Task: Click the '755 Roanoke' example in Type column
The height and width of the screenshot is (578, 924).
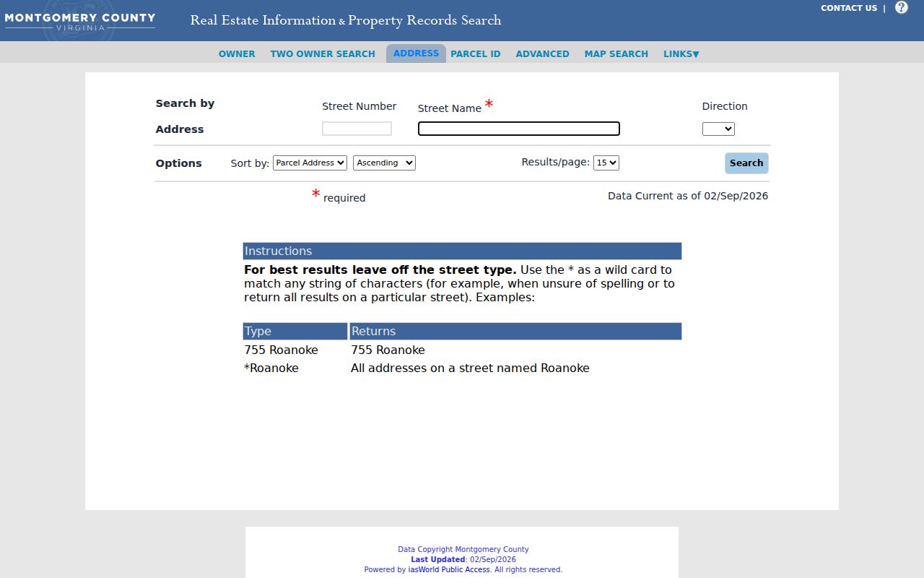Action: pos(281,350)
